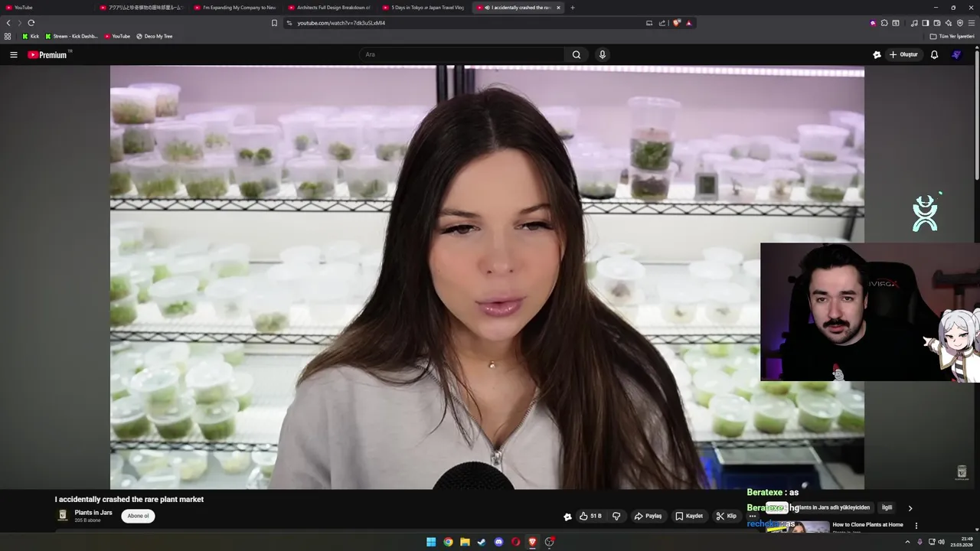The width and height of the screenshot is (980, 551).
Task: Open File Explorer from taskbar
Action: coord(465,542)
